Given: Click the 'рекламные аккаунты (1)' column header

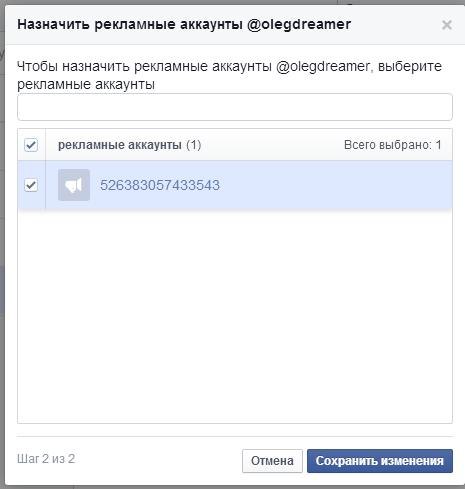Looking at the screenshot, I should (129, 145).
